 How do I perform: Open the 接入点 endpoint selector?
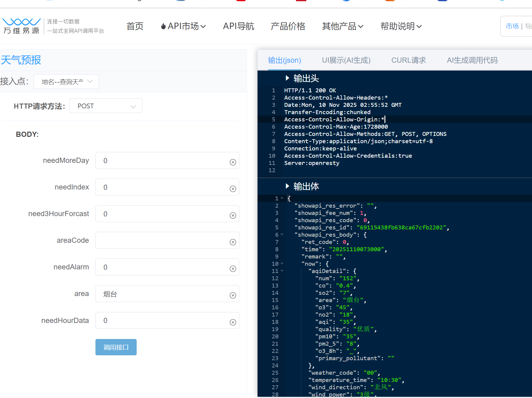pyautogui.click(x=66, y=82)
